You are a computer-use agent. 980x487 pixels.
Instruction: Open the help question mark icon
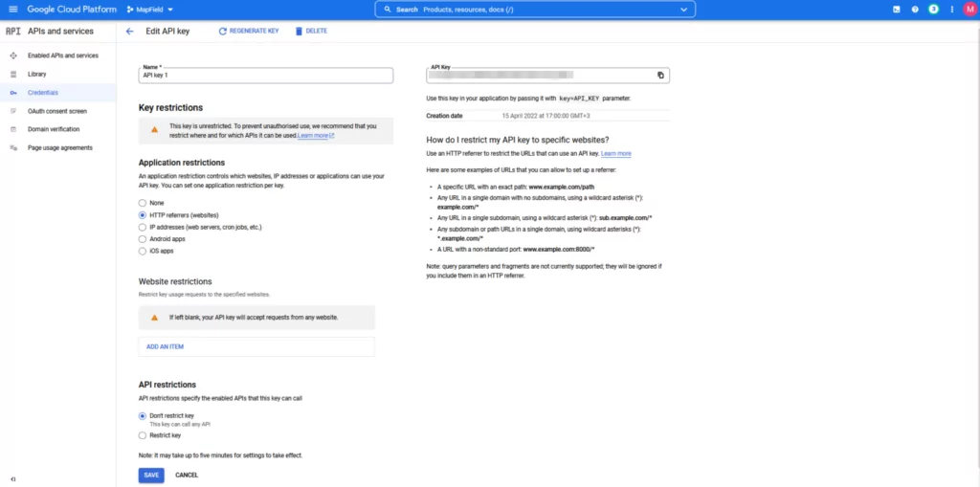[915, 10]
